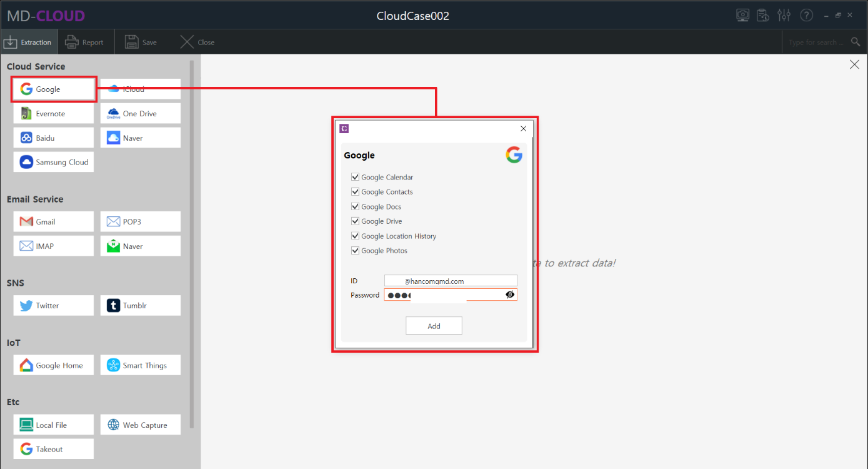This screenshot has width=868, height=469.
Task: Select Samsung Cloud service
Action: [x=54, y=162]
